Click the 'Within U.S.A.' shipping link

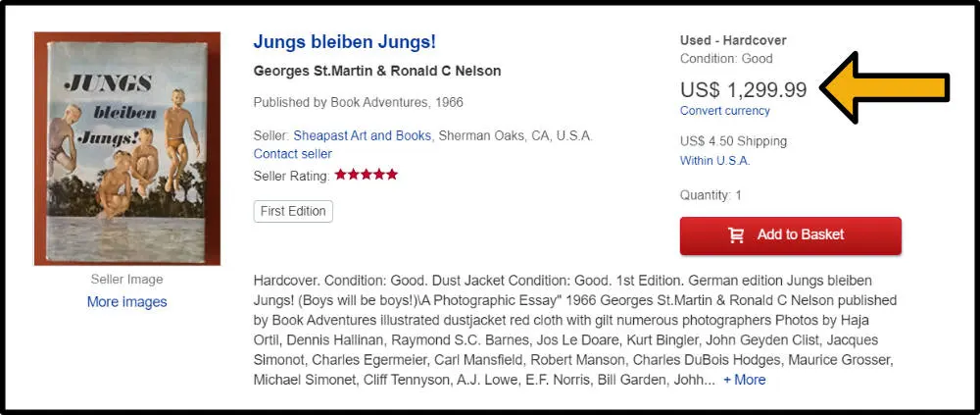714,161
